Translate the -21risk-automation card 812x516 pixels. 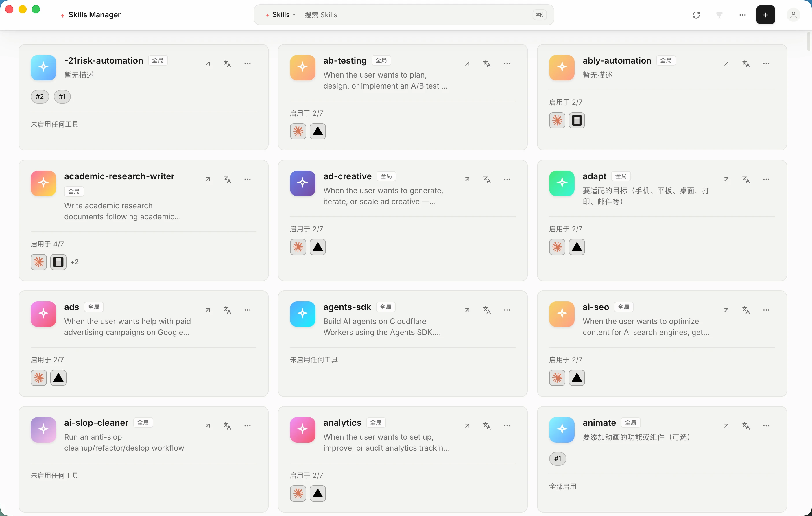pos(227,64)
